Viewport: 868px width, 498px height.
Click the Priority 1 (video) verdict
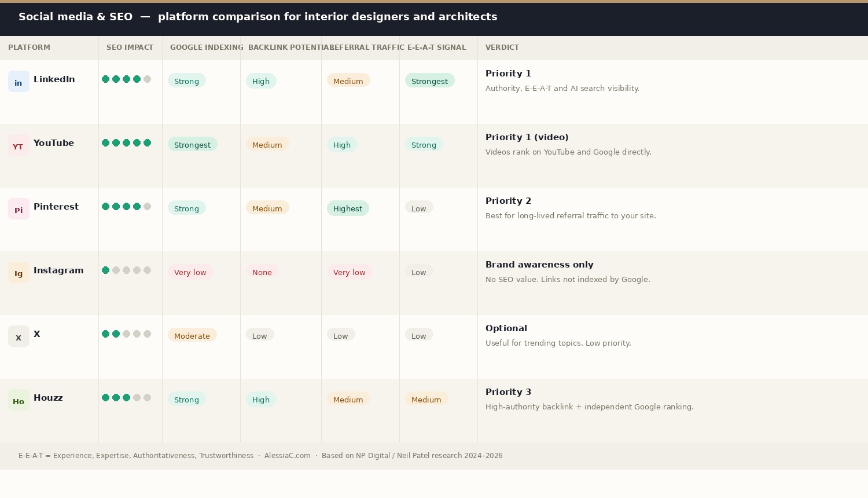[x=527, y=137]
